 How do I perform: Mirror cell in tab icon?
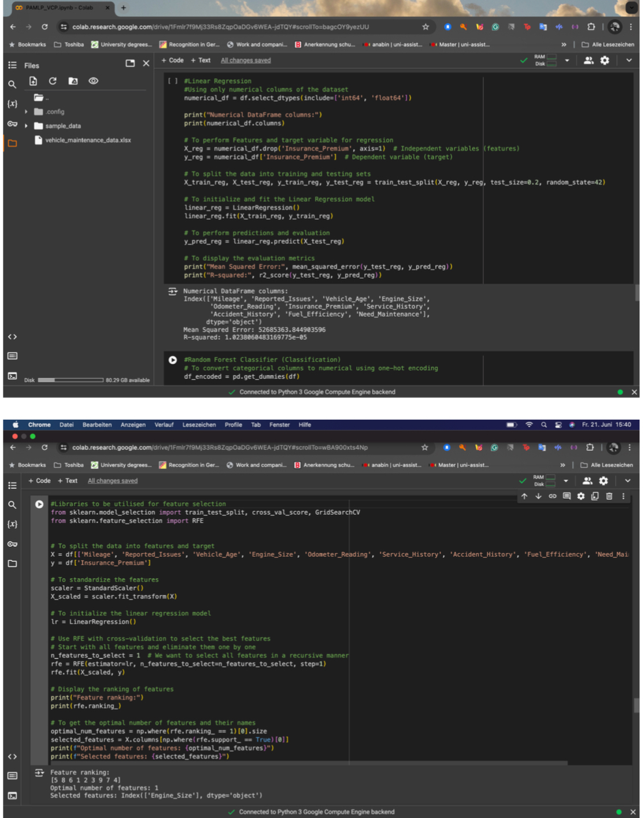[595, 497]
